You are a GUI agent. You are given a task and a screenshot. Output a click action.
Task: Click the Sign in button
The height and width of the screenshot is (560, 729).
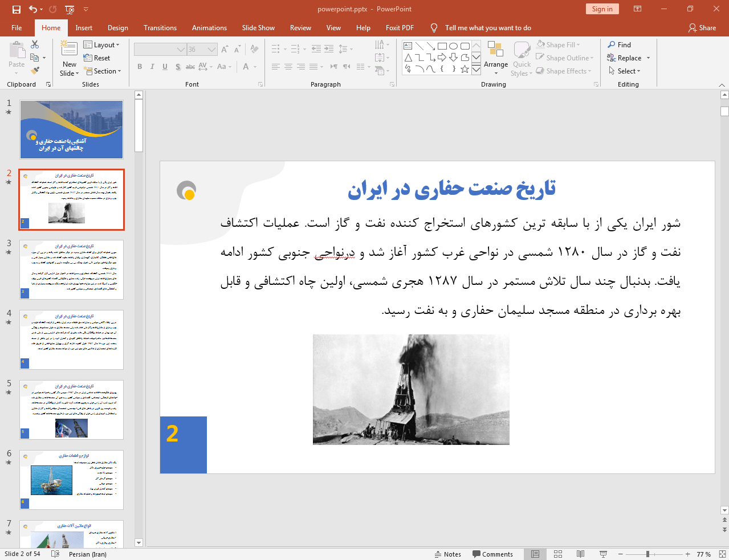point(601,9)
